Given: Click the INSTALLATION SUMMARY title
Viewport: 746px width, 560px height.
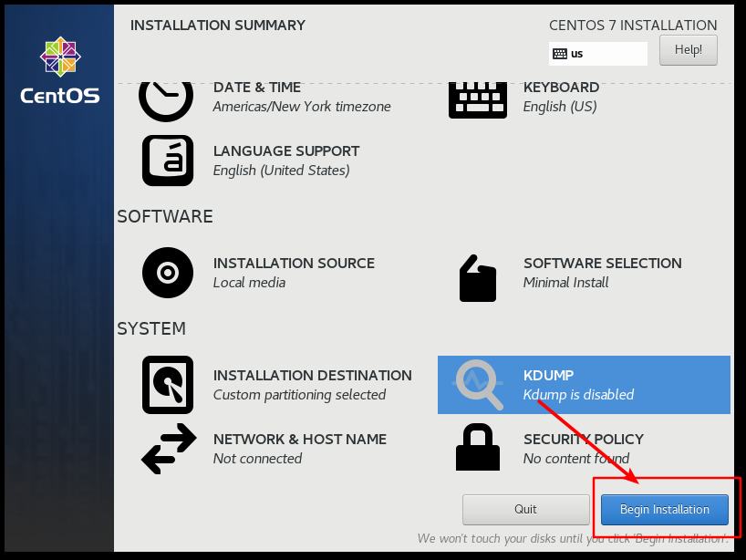Looking at the screenshot, I should (218, 26).
